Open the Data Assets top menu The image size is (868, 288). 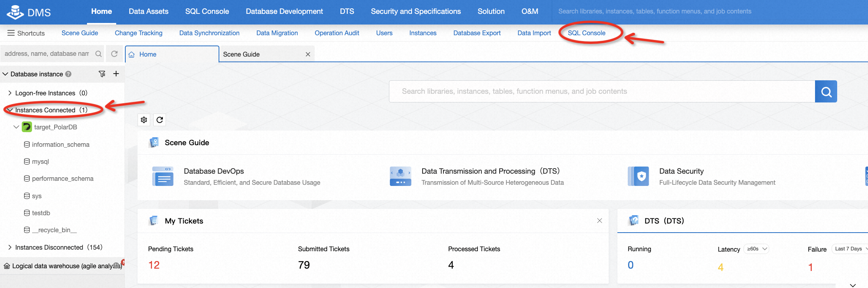click(149, 11)
